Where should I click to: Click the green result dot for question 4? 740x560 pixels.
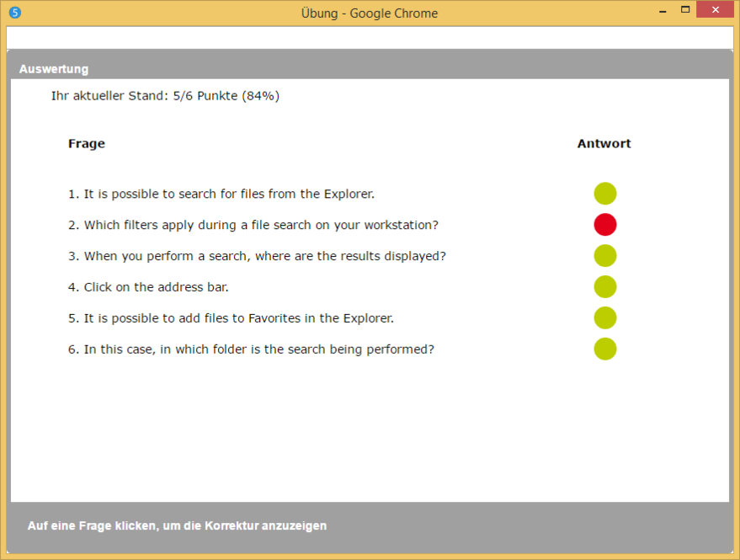pos(605,287)
